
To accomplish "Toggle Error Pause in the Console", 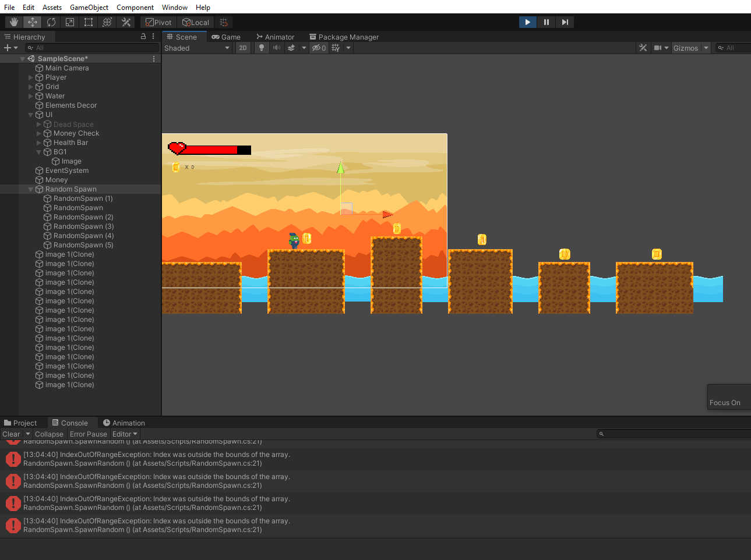I will click(89, 434).
